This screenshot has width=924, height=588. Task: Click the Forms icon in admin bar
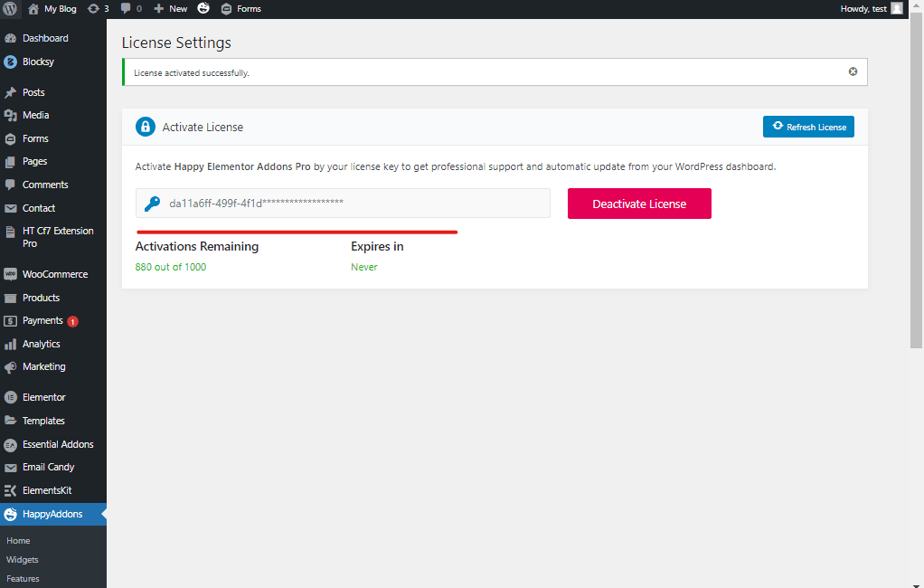click(x=226, y=9)
